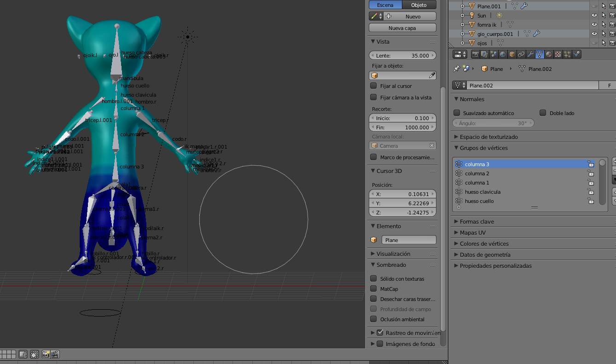Click the Nueva capa button
Viewport: 616px width, 364px height.
point(402,28)
